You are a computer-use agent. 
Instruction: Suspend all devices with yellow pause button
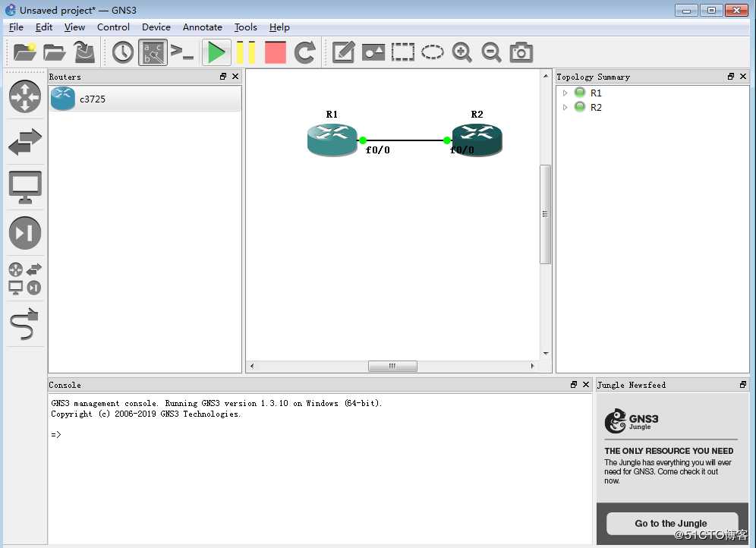[245, 52]
